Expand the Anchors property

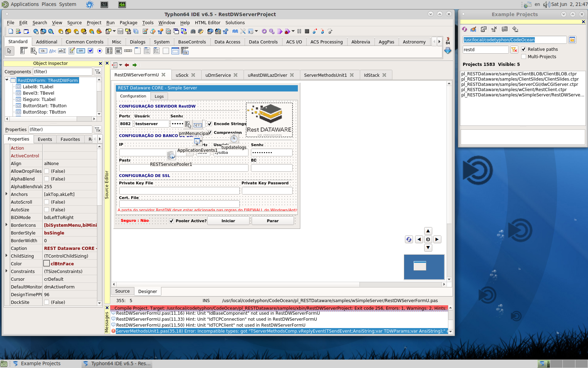pos(7,194)
